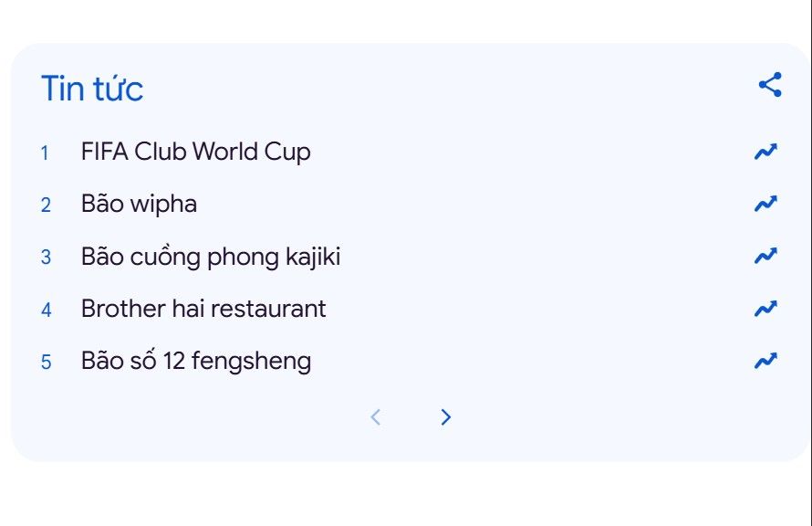Go to previous page of trending news

tap(375, 417)
